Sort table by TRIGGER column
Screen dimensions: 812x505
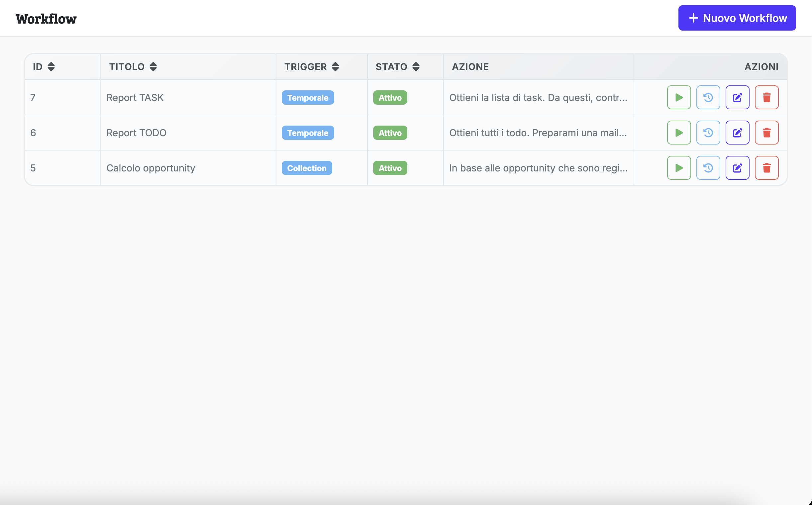pos(335,67)
